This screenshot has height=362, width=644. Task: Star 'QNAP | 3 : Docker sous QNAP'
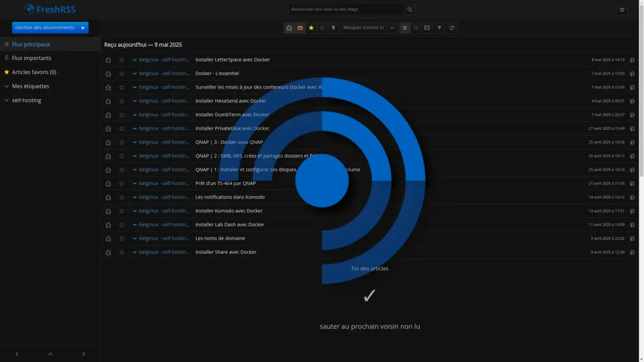[x=122, y=143]
